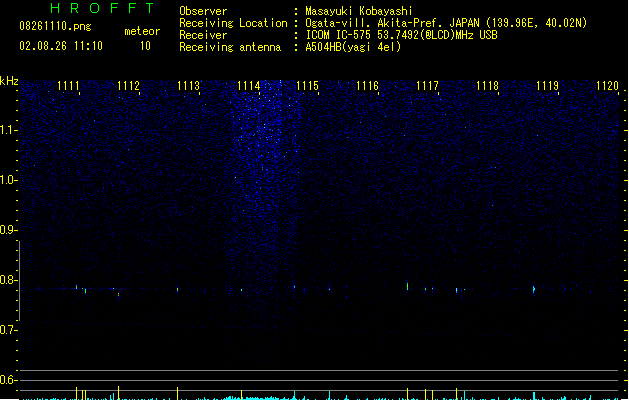Screen dimensions: 629x400
Task: Click the 1113 time axis label
Action: pyautogui.click(x=188, y=86)
